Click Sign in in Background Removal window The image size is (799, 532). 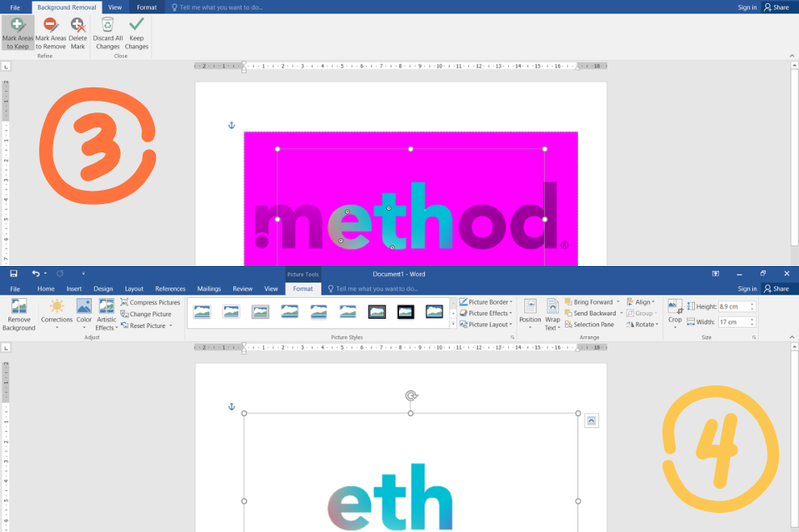(747, 7)
